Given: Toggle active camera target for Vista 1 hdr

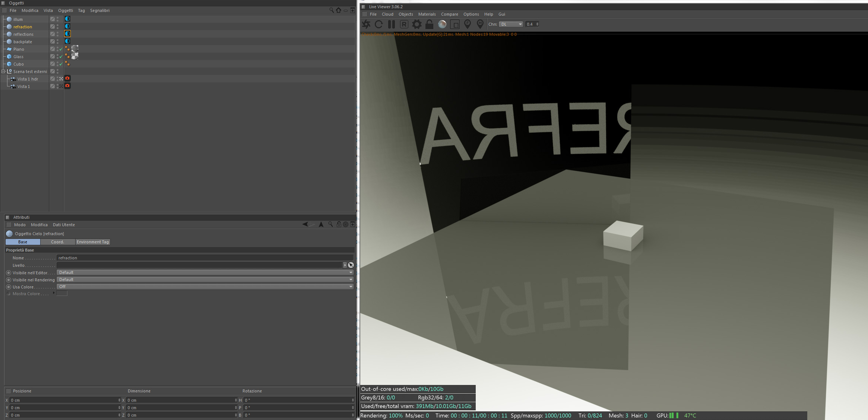Looking at the screenshot, I should (x=61, y=79).
